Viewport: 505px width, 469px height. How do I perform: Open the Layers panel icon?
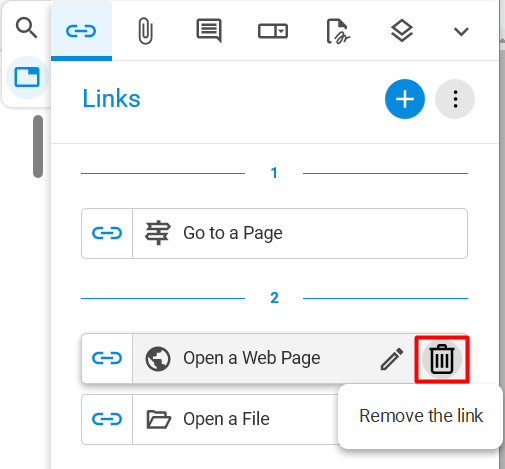click(402, 31)
